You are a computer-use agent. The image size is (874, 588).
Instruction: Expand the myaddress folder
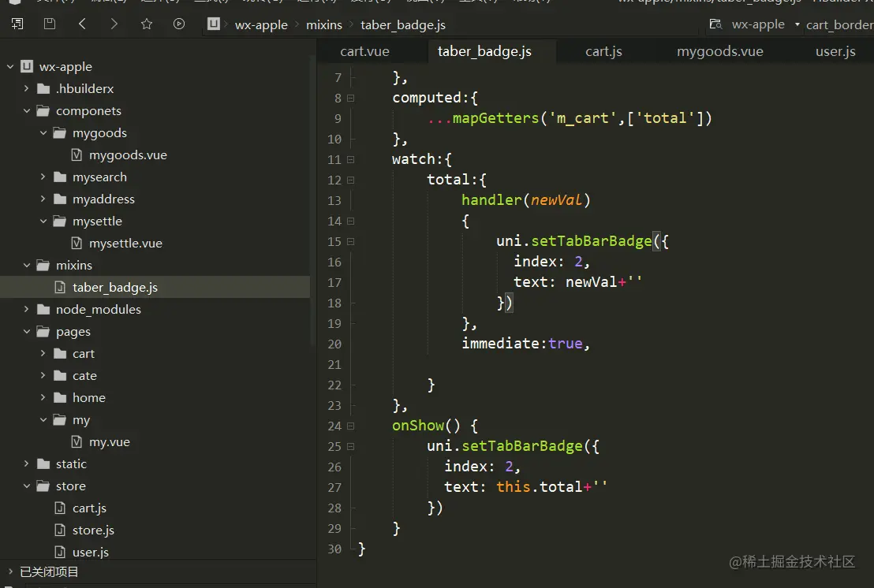43,199
